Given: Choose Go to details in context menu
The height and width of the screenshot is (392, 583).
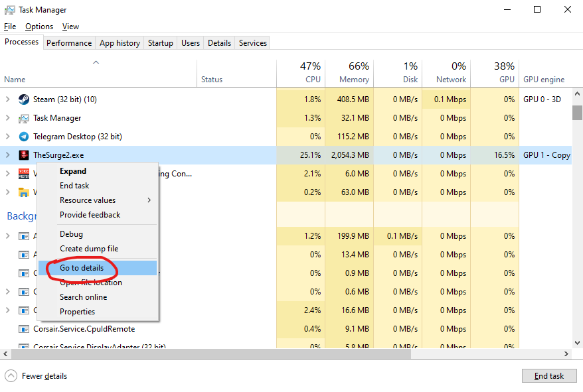Looking at the screenshot, I should click(x=82, y=268).
